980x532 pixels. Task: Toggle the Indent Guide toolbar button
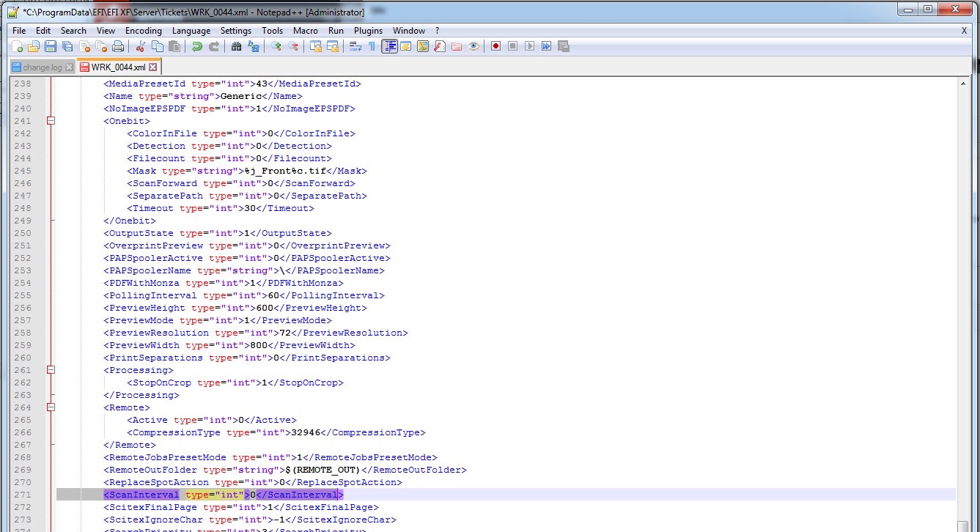tap(389, 46)
